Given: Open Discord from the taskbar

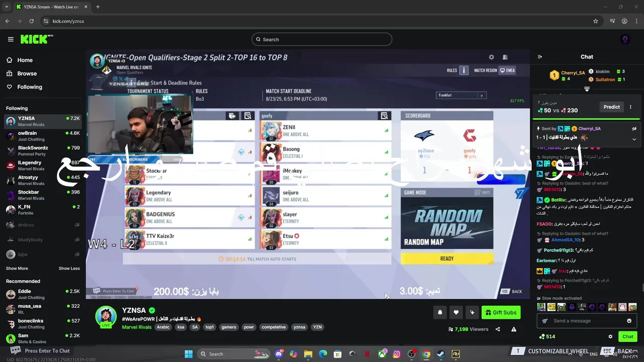Looking at the screenshot, I should coord(279,354).
